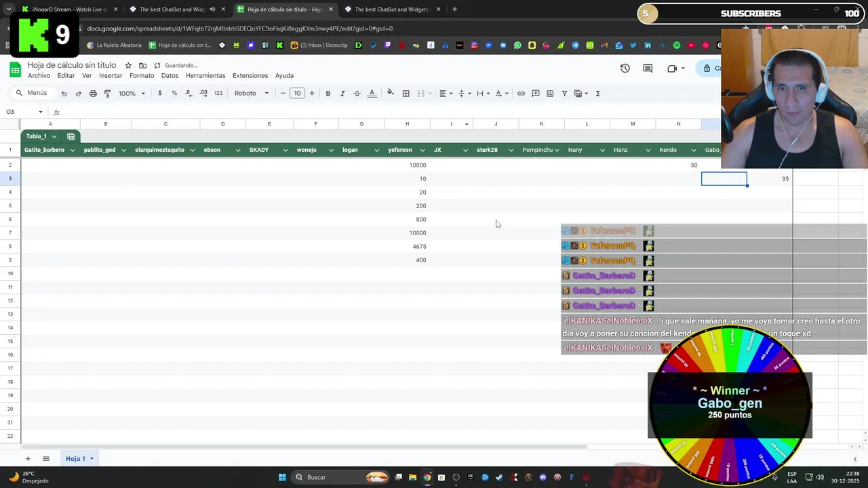Open the SKADY column dropdown
This screenshot has height=488, width=868.
(285, 150)
